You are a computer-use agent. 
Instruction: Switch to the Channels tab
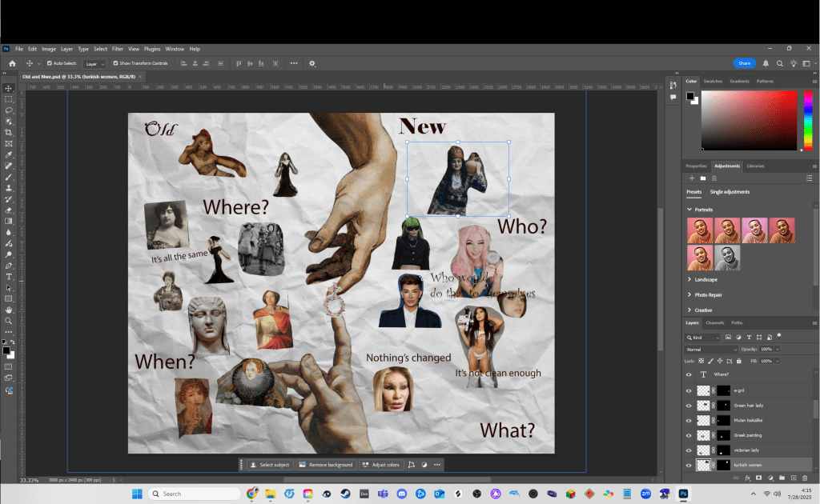point(715,322)
